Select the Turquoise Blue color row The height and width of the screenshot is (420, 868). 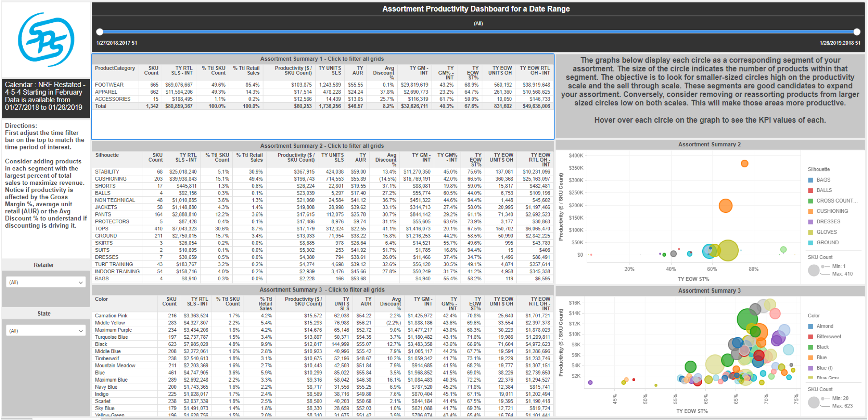[x=322, y=337]
